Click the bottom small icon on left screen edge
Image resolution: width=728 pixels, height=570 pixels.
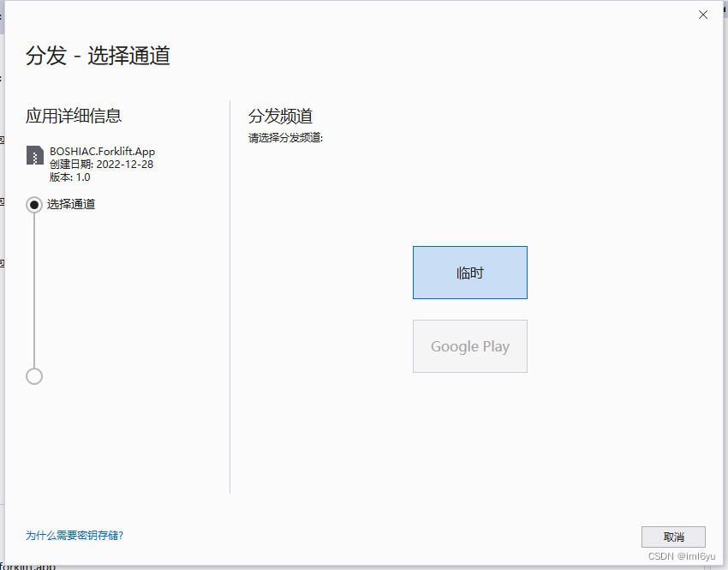3,263
